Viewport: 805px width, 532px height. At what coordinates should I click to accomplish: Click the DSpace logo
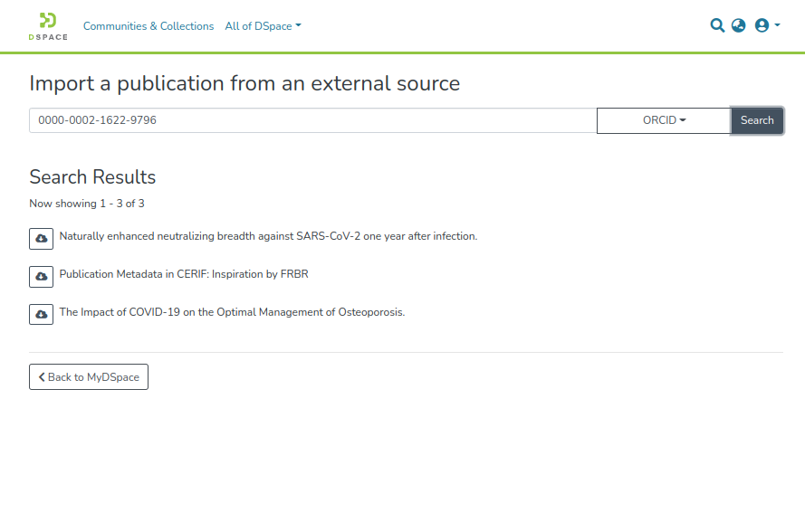(48, 25)
